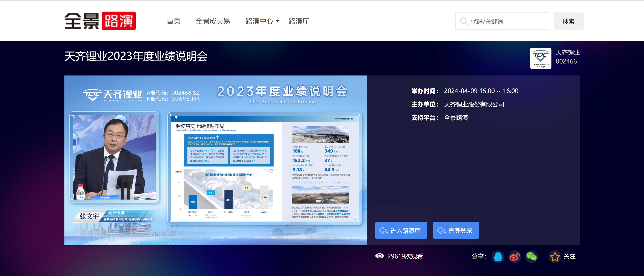Screen dimensions: 644x276
Task: Expand the 路演中心 dropdown menu
Action: point(262,21)
